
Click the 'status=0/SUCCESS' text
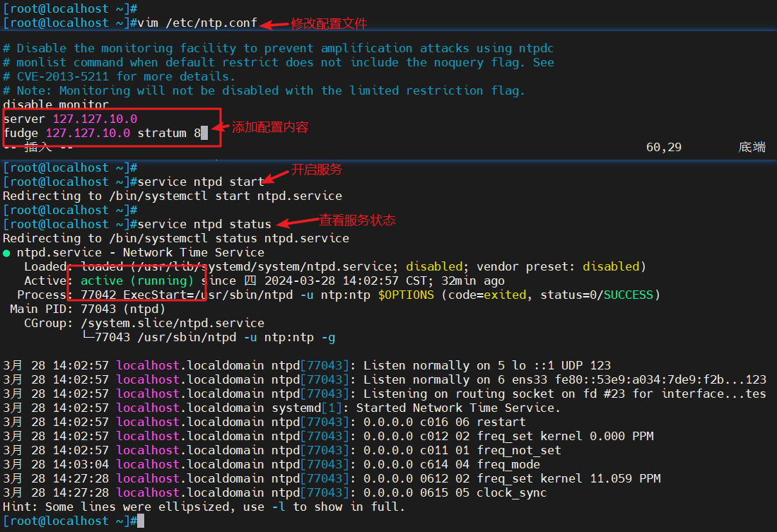pos(597,295)
